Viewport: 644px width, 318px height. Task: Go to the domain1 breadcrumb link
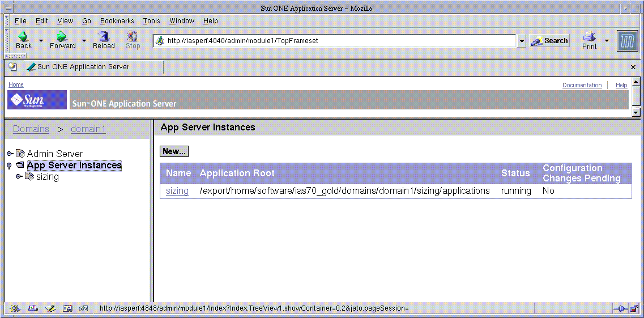(88, 129)
